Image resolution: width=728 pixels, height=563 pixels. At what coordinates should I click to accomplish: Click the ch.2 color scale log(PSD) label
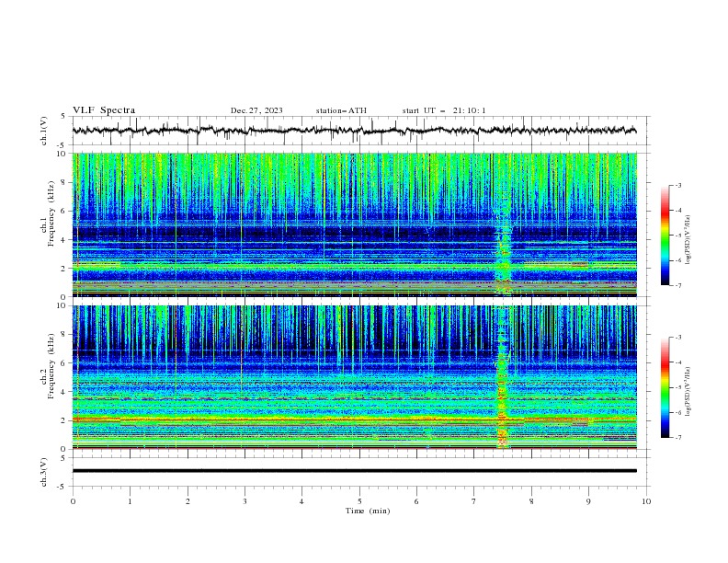(688, 392)
